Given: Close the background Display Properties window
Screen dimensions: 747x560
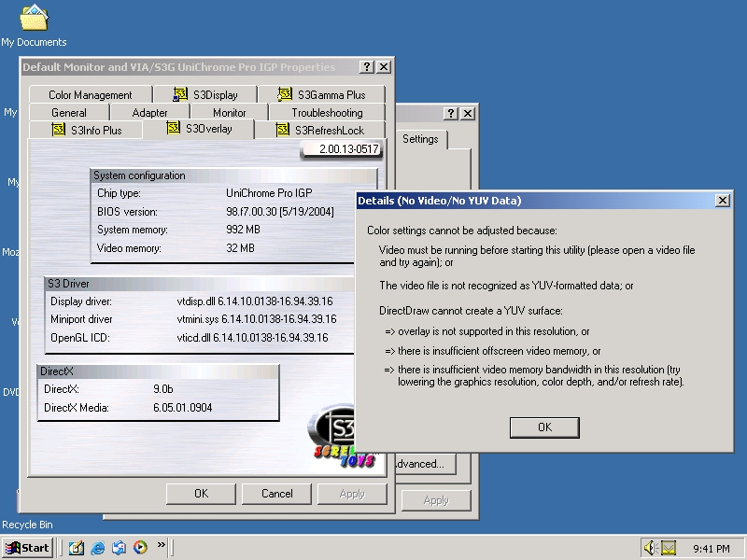Looking at the screenshot, I should [x=468, y=113].
